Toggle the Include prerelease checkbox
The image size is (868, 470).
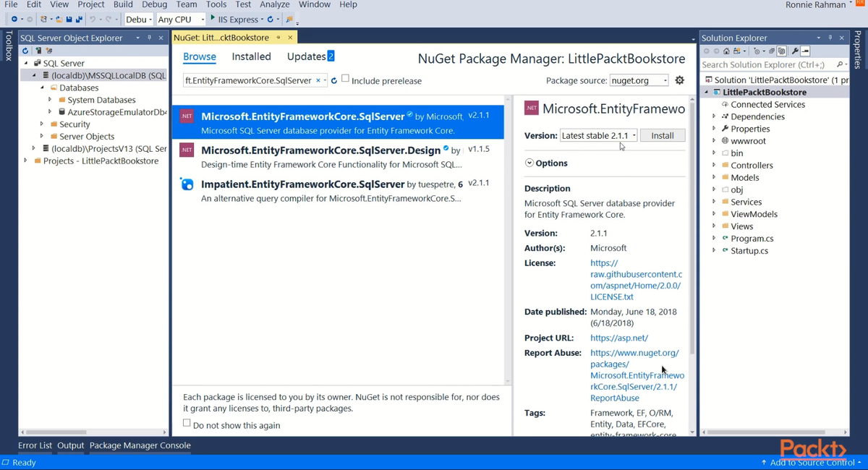tap(345, 78)
